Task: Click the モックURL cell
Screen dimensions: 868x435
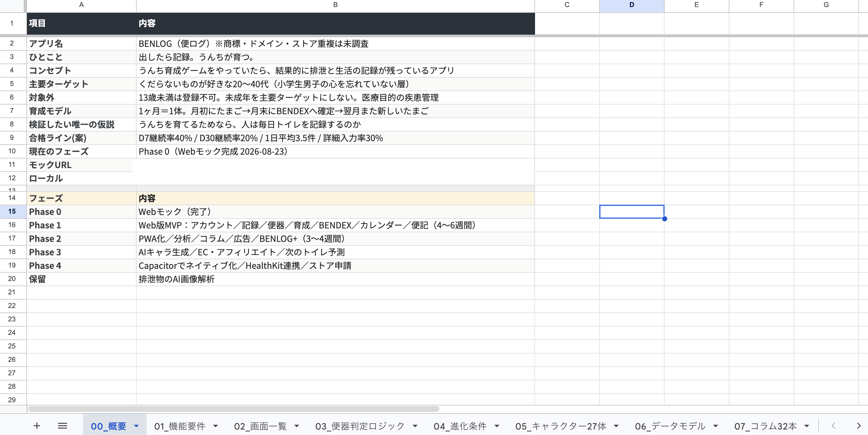Action: (81, 165)
